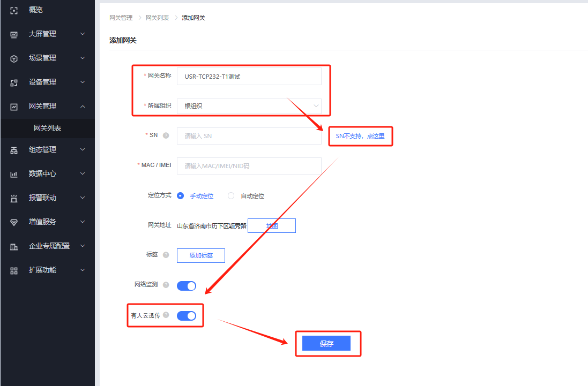The height and width of the screenshot is (386, 588).
Task: Toggle the 网络监测 switch
Action: pos(187,286)
